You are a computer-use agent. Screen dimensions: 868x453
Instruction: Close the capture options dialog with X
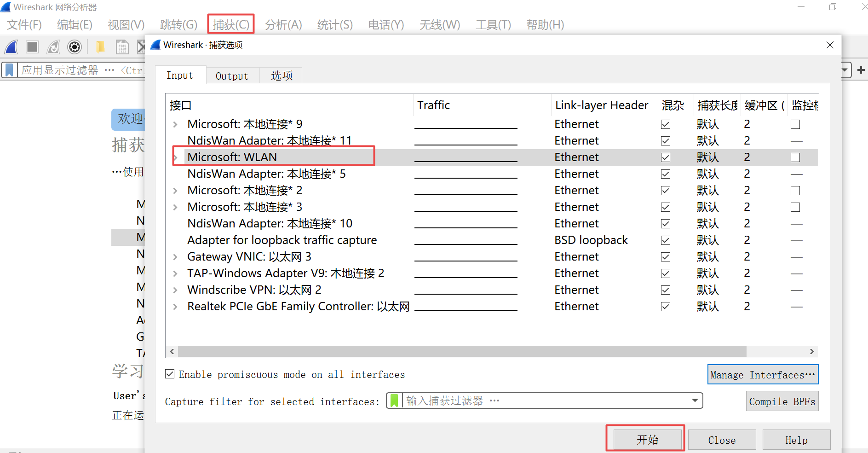tap(830, 45)
